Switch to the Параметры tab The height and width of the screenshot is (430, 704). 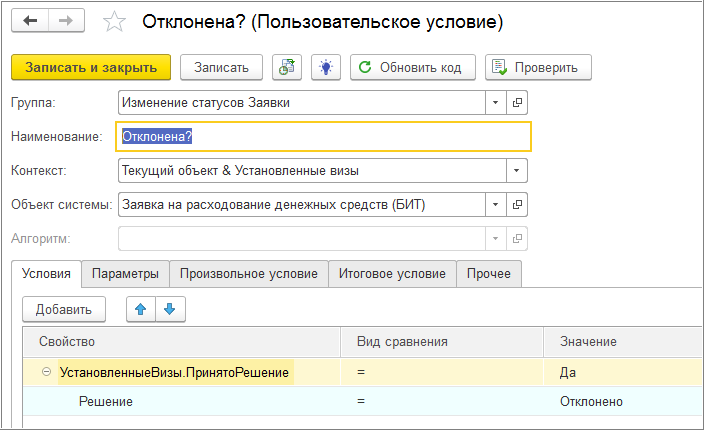pyautogui.click(x=125, y=274)
